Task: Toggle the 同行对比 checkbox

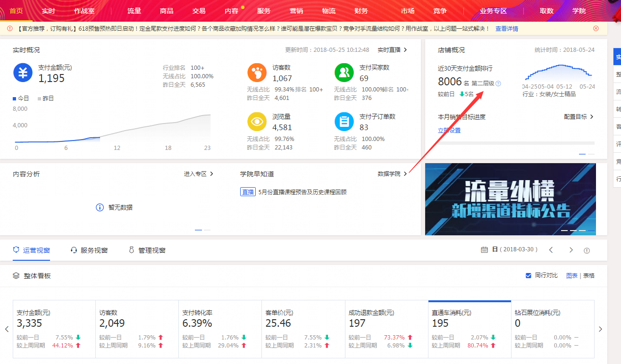Action: click(529, 275)
